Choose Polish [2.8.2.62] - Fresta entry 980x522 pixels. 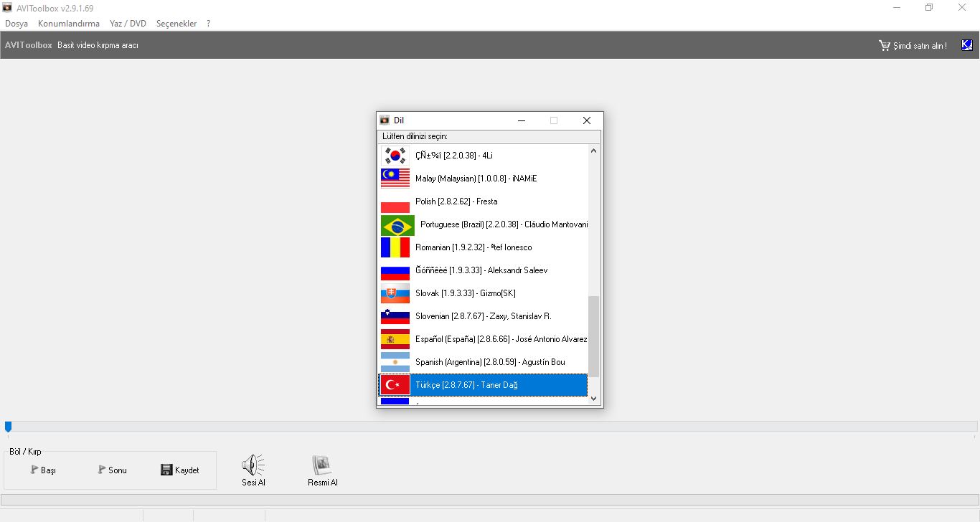point(483,201)
